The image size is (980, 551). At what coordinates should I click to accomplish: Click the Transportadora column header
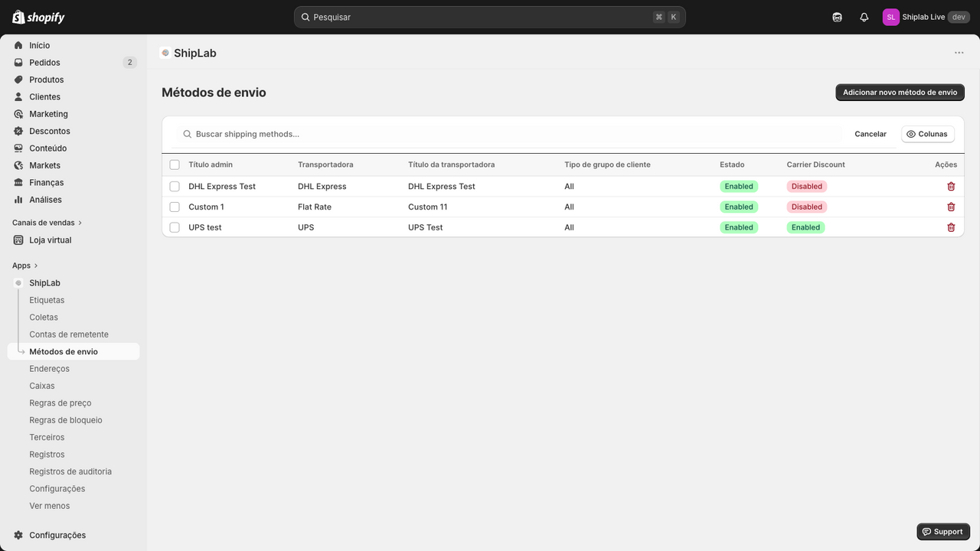pyautogui.click(x=325, y=165)
